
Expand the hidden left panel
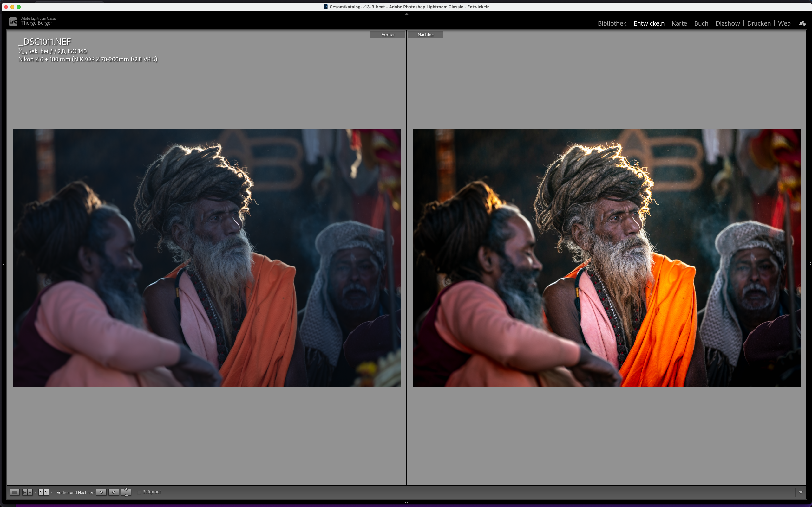3,265
